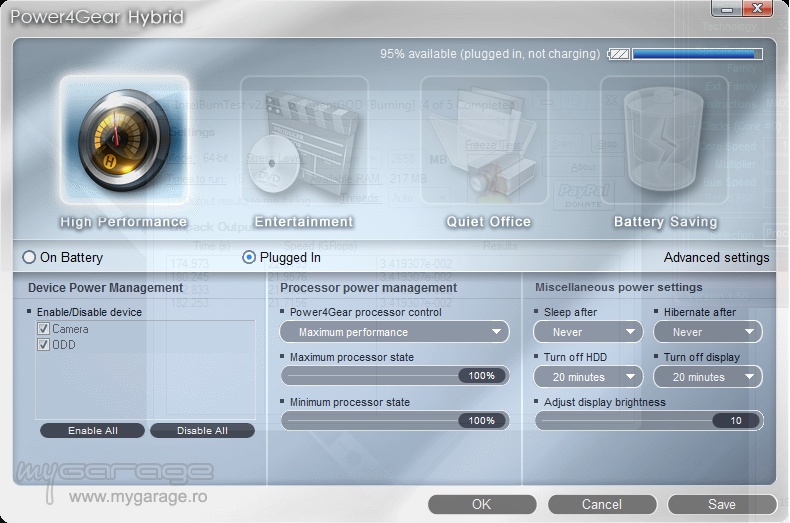Select the High Performance gauge icon

(124, 140)
